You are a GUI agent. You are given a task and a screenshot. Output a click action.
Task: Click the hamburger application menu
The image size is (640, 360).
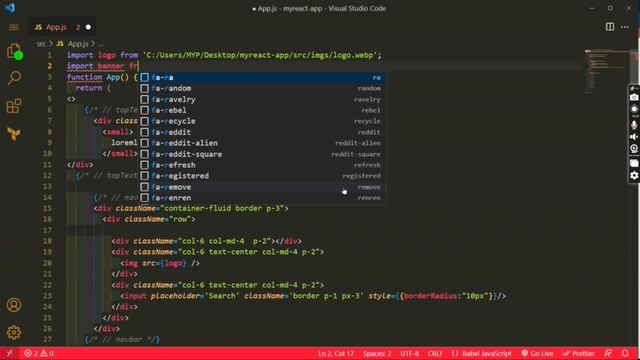point(13,27)
